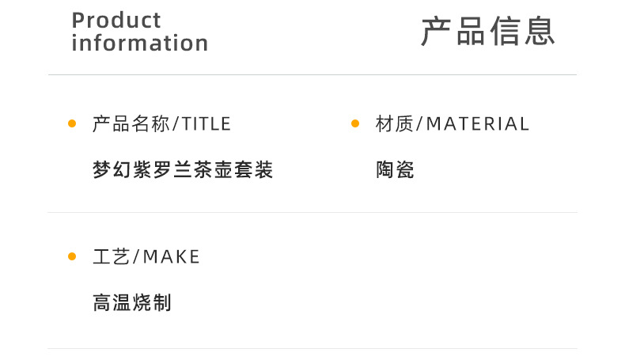625x364 pixels.
Task: Click the divider line above 工艺/MAKE
Action: (x=312, y=213)
